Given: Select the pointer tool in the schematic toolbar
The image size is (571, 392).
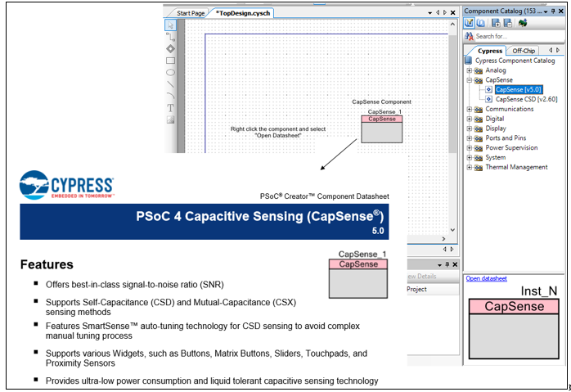Looking at the screenshot, I should click(170, 25).
